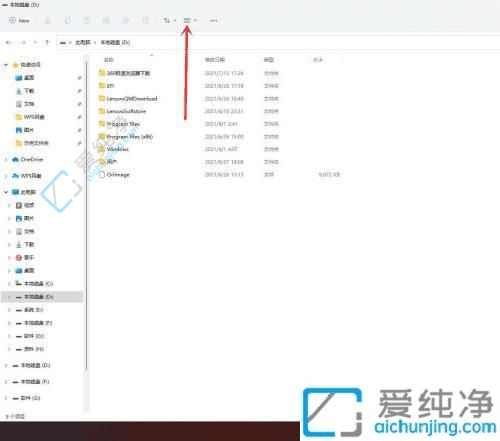Open the View layout dropdown

(190, 21)
